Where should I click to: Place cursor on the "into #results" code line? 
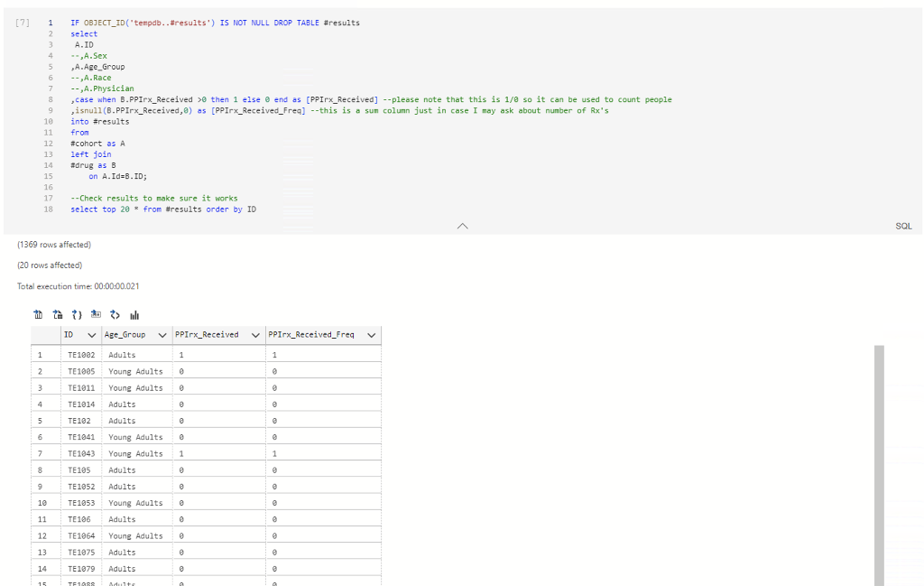coord(99,122)
